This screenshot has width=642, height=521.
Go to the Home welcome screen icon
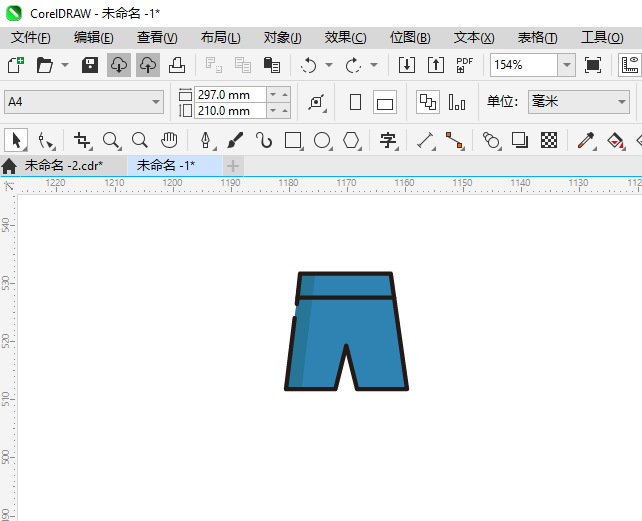pyautogui.click(x=9, y=166)
